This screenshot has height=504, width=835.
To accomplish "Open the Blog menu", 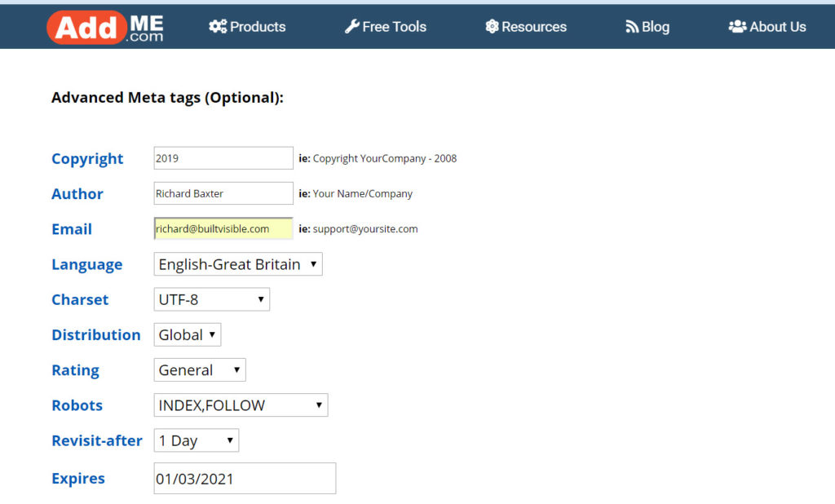I will (654, 26).
